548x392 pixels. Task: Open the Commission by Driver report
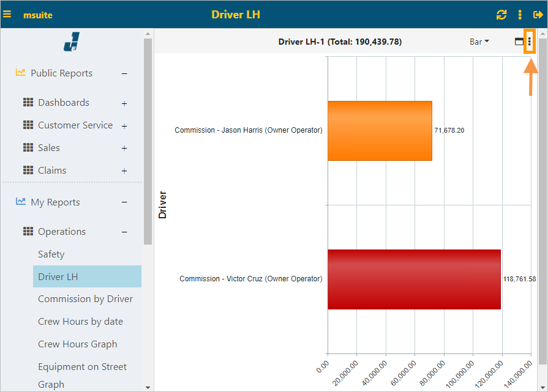pyautogui.click(x=86, y=299)
